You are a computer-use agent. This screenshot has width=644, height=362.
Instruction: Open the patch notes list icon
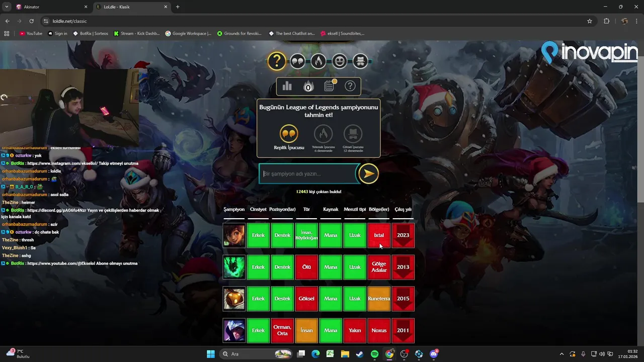click(x=329, y=86)
